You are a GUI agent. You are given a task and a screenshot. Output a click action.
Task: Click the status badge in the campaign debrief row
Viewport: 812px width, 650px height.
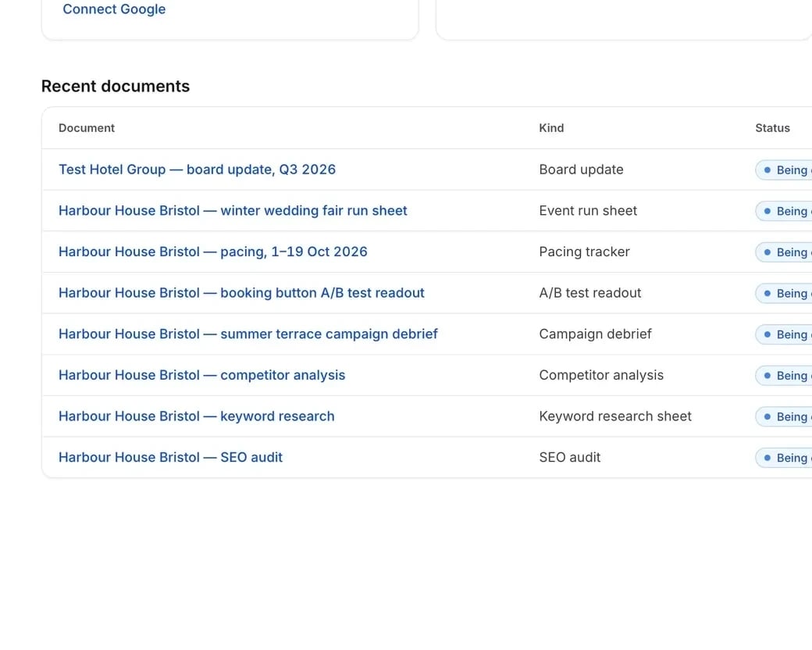[784, 334]
